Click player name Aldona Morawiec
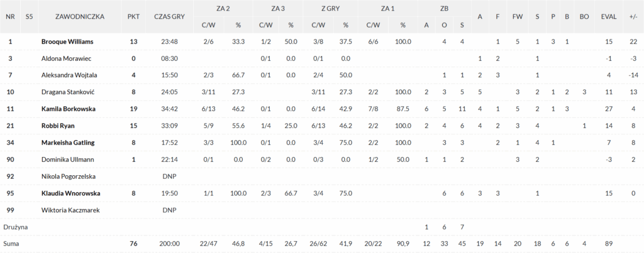 click(65, 58)
